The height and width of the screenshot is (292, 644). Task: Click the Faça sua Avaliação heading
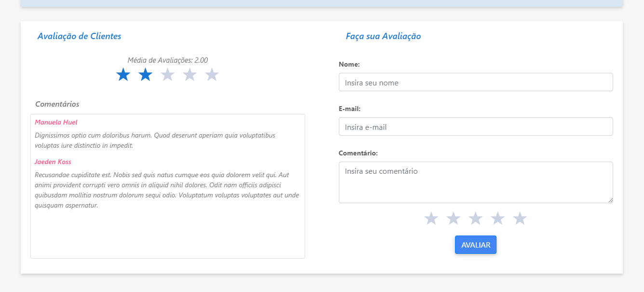(x=383, y=36)
